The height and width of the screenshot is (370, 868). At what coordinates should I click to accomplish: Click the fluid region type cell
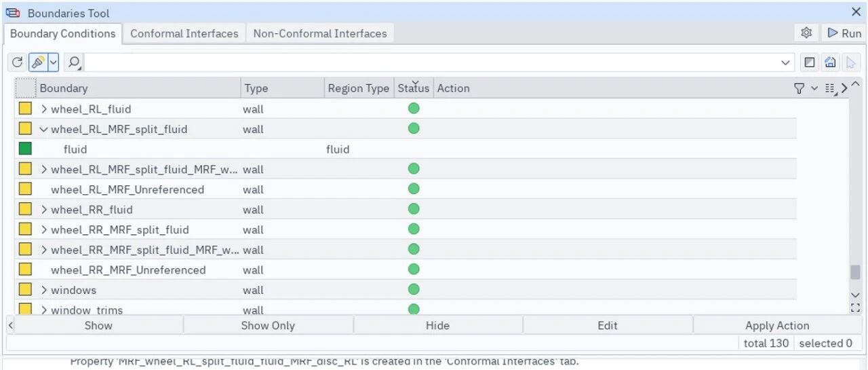coord(338,149)
